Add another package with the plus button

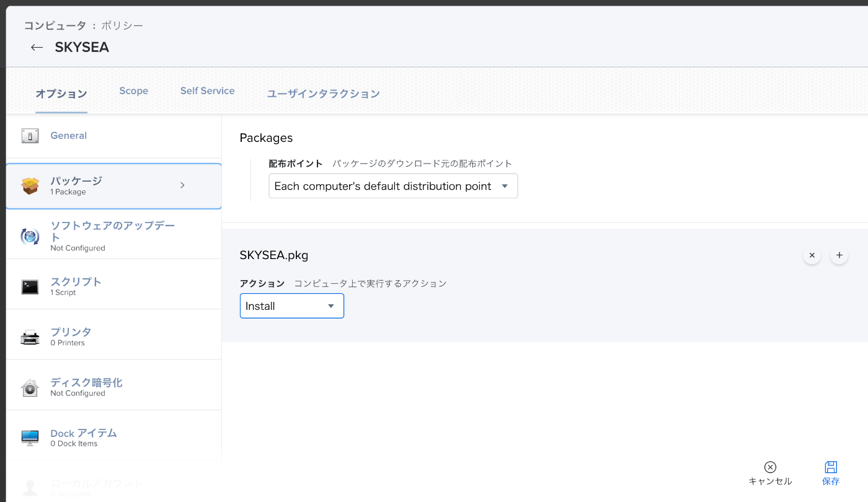839,255
